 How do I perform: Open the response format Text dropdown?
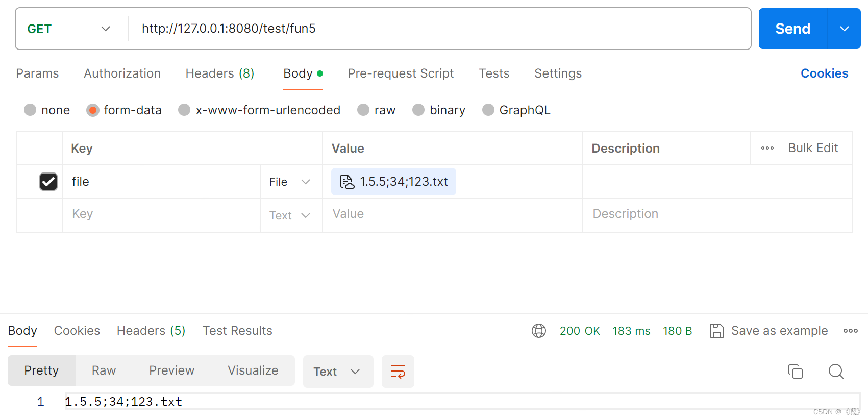click(x=338, y=372)
